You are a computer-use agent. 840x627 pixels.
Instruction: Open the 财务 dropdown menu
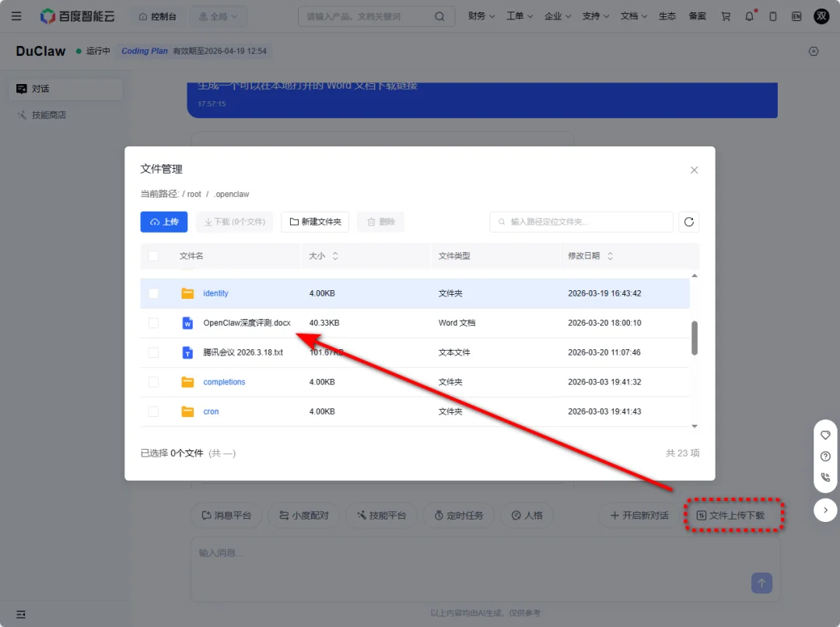point(481,16)
